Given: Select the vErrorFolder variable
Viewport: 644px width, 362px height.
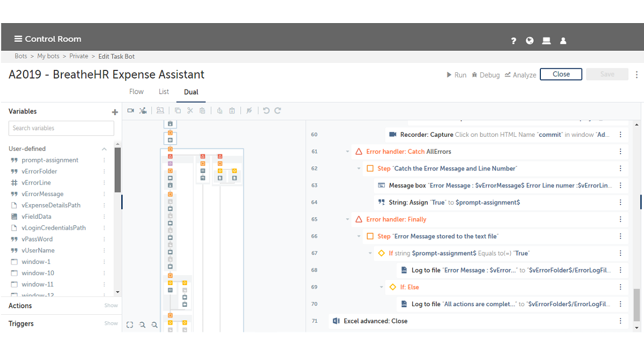Looking at the screenshot, I should (x=39, y=171).
